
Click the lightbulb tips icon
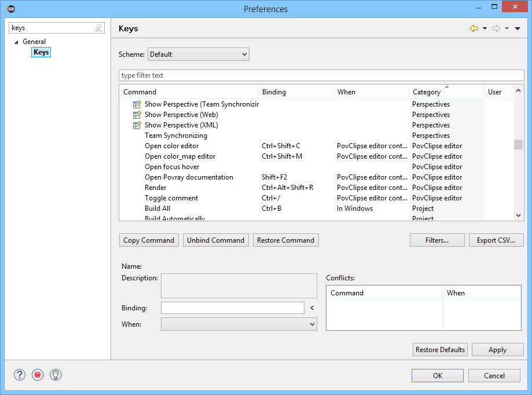56,375
